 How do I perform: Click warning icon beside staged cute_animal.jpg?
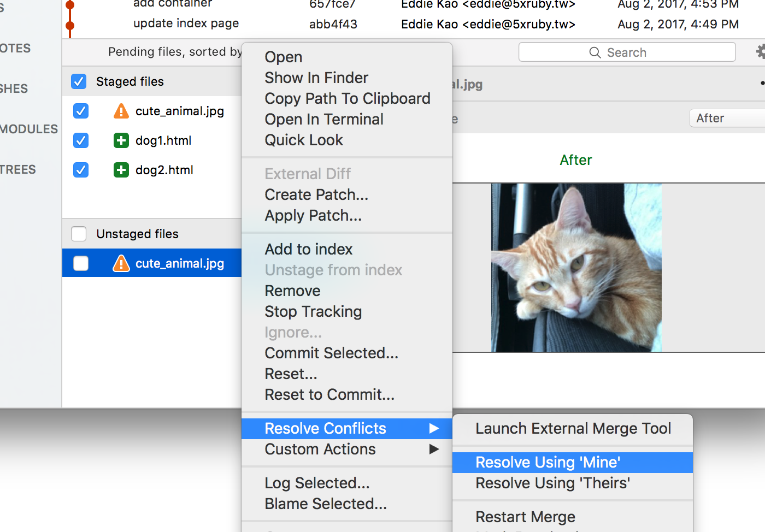(121, 111)
